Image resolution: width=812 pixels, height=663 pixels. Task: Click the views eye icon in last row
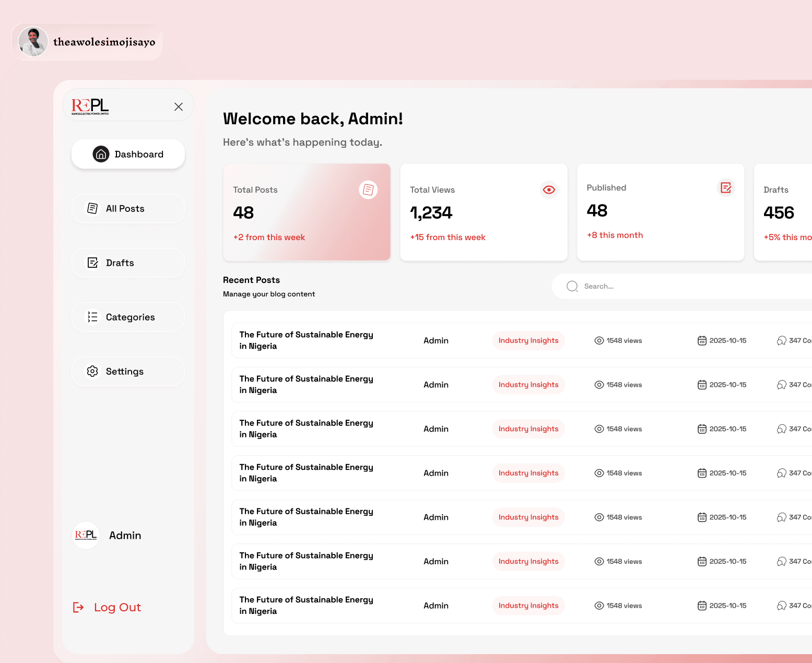click(x=599, y=606)
